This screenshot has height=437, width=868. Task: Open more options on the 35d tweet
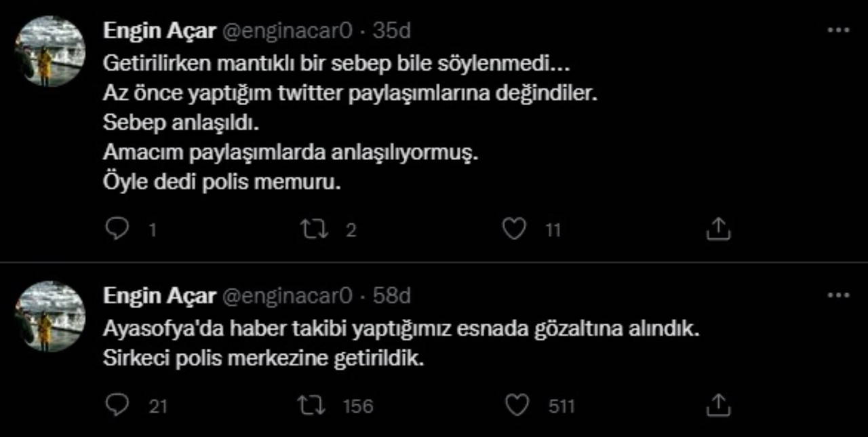(x=838, y=31)
